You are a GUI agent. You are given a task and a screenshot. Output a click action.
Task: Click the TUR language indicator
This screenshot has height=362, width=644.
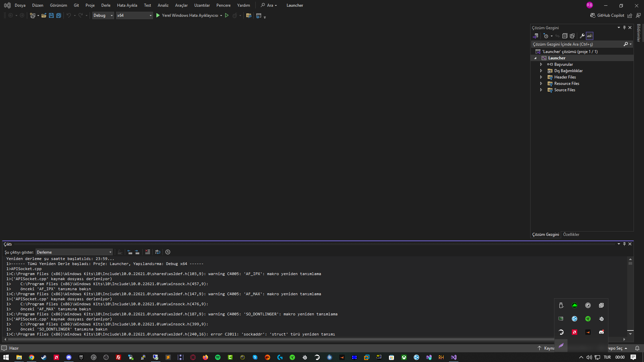click(607, 357)
